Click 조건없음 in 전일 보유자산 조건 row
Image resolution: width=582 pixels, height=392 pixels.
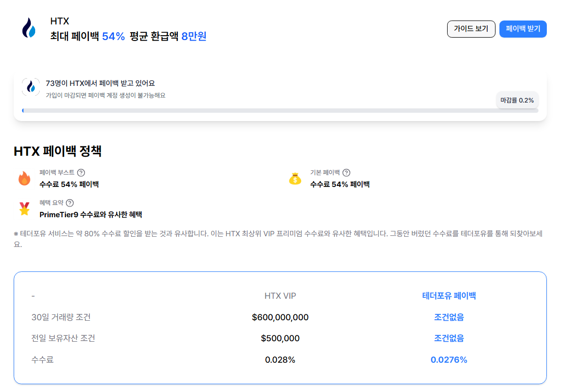click(449, 338)
